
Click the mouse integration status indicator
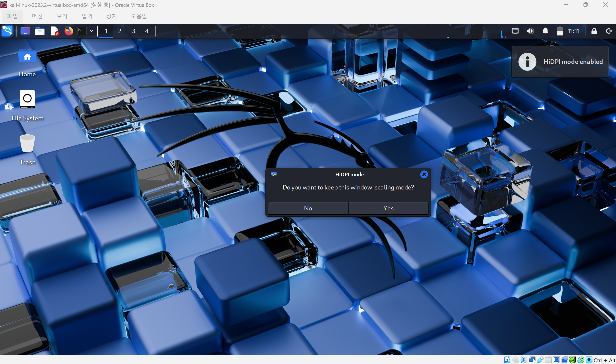[x=581, y=360]
